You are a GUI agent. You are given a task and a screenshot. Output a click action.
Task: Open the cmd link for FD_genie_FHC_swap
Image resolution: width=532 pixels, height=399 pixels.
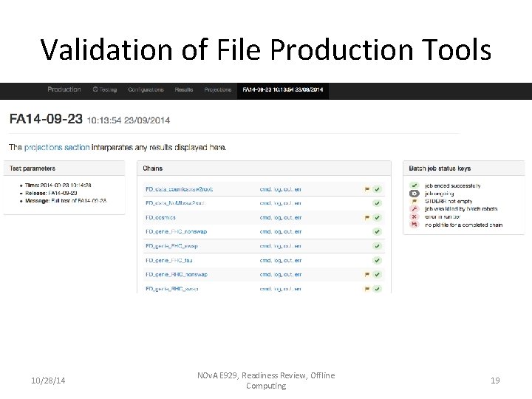pyautogui.click(x=265, y=246)
